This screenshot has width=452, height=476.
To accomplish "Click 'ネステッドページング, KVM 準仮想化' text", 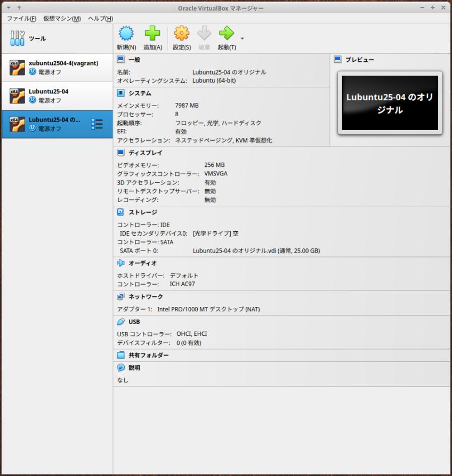I will (224, 140).
